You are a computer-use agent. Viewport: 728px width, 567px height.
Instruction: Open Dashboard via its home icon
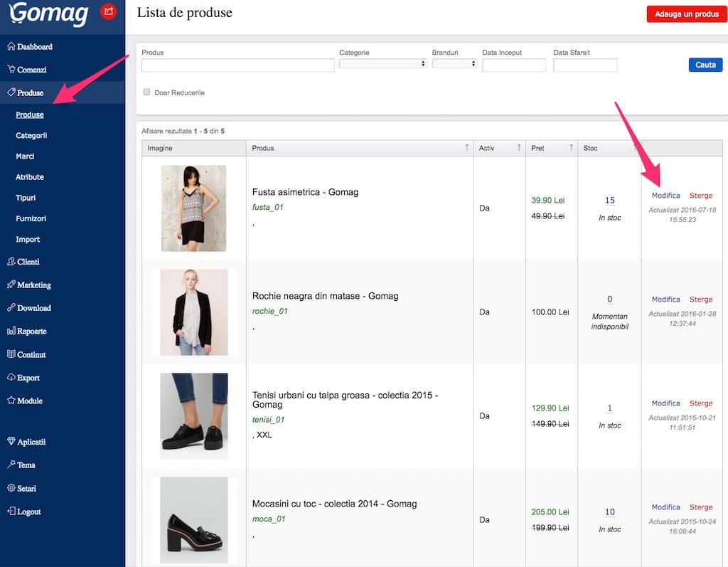(11, 47)
